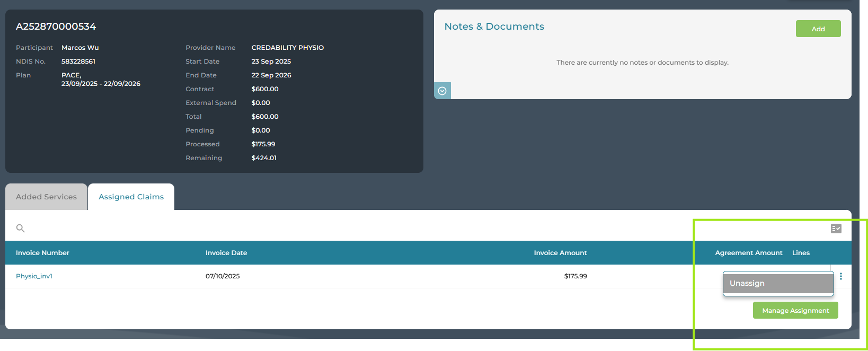The height and width of the screenshot is (351, 868).
Task: Click provider name CREDABILITY PHYSIO
Action: click(x=287, y=48)
